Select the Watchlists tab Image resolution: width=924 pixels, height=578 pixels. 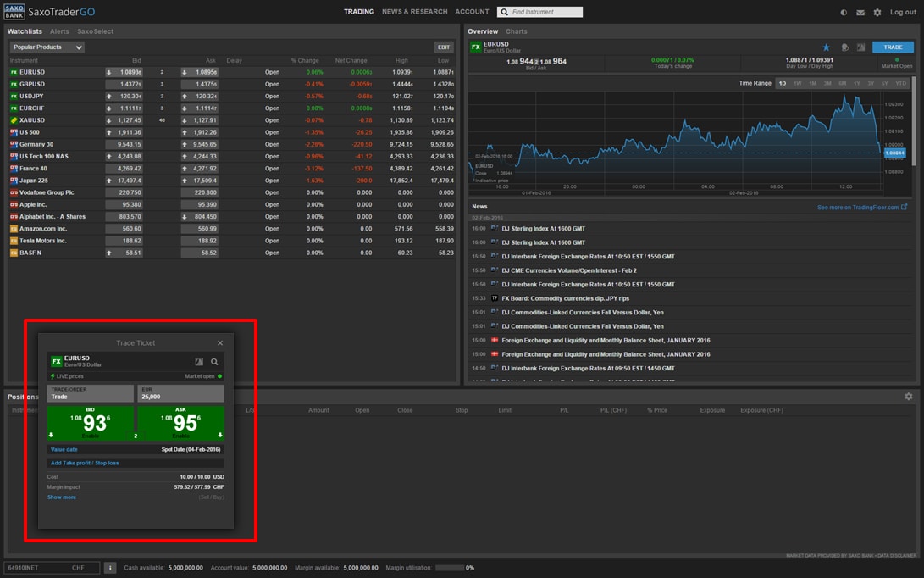pyautogui.click(x=25, y=31)
